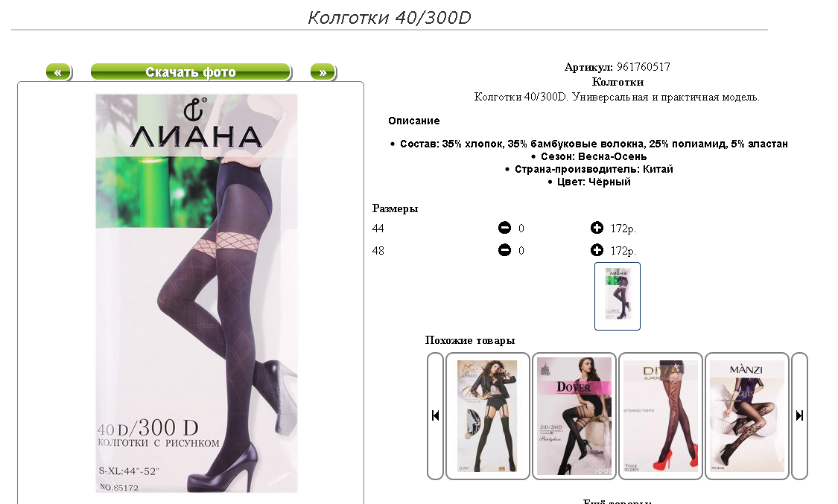
Task: Open the DIVA tights similar product
Action: tap(661, 416)
